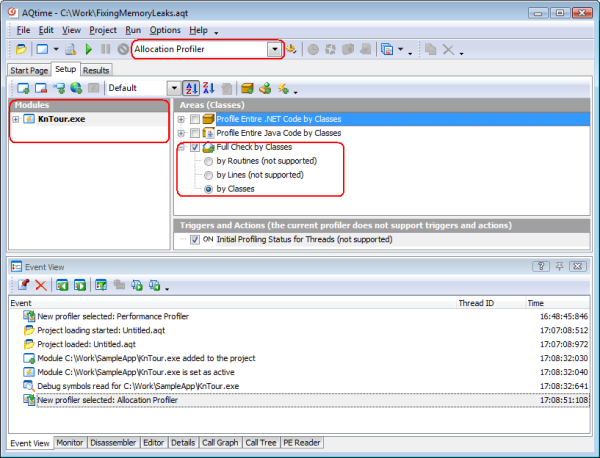The image size is (600, 458).
Task: Open the Run menu
Action: point(133,30)
